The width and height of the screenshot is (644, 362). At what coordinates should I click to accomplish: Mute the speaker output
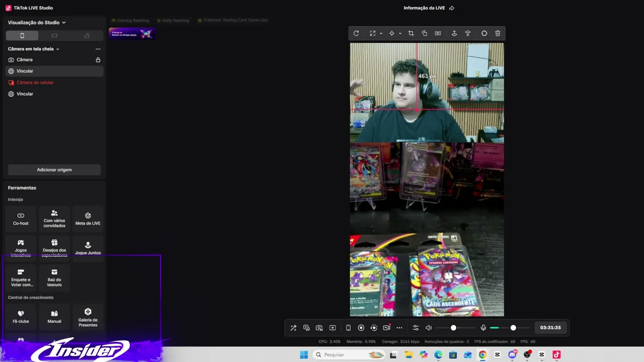pyautogui.click(x=429, y=328)
